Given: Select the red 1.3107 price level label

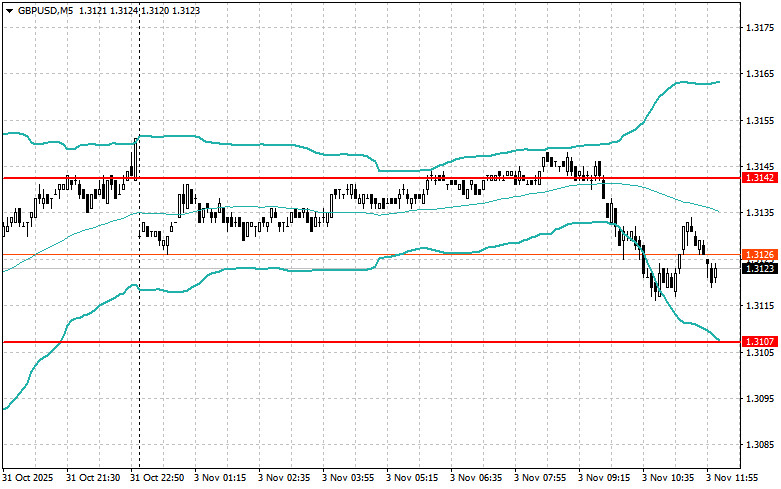Looking at the screenshot, I should tap(760, 342).
